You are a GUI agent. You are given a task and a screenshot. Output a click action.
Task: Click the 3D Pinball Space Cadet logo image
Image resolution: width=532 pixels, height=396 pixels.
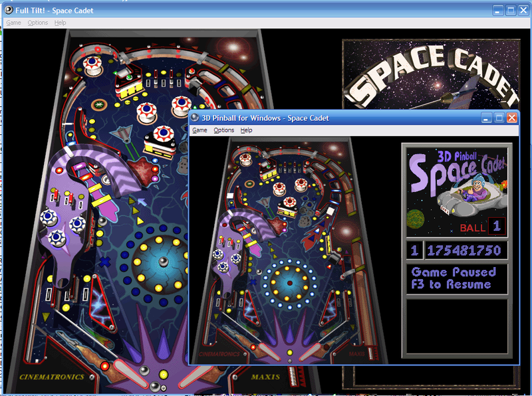tap(457, 192)
